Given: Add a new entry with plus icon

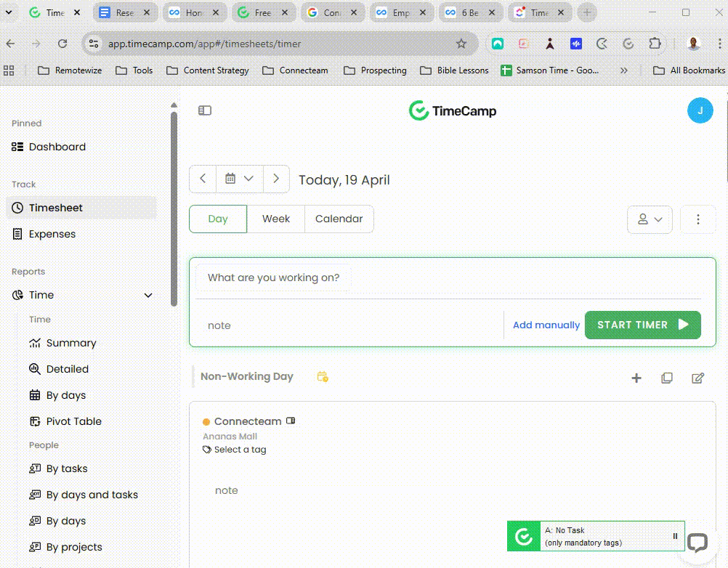Looking at the screenshot, I should pyautogui.click(x=636, y=378).
